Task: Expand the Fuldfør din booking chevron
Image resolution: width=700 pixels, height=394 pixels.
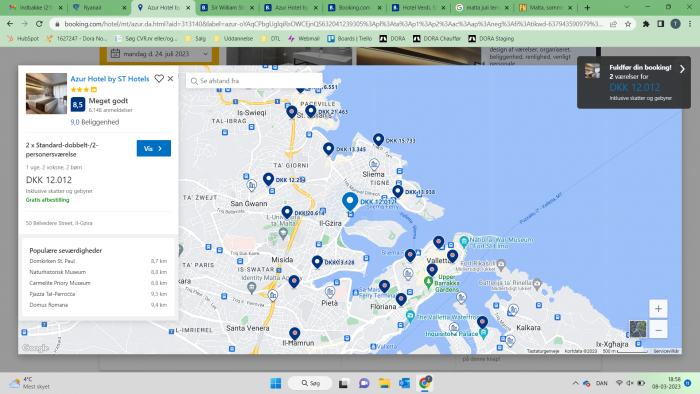Action: tap(682, 69)
